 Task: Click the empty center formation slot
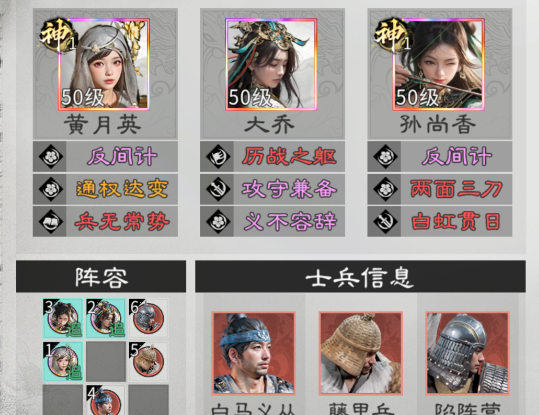pos(106,361)
